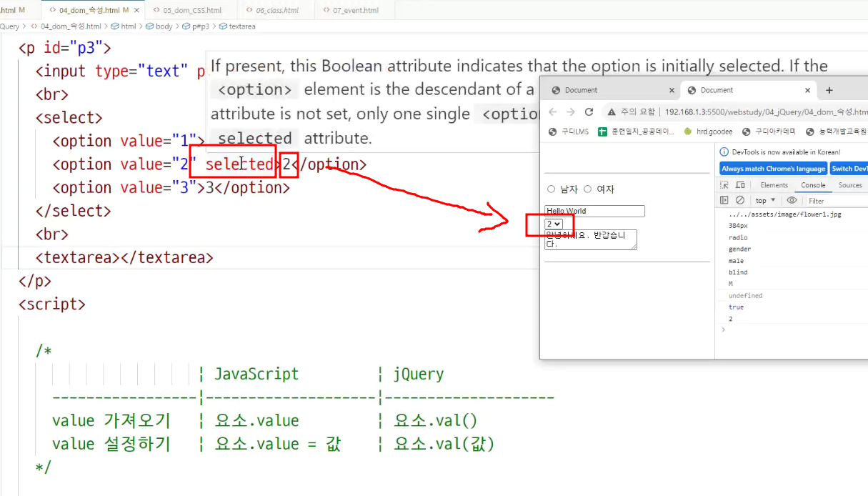
Task: Close the active second Document browser tab
Action: (808, 90)
